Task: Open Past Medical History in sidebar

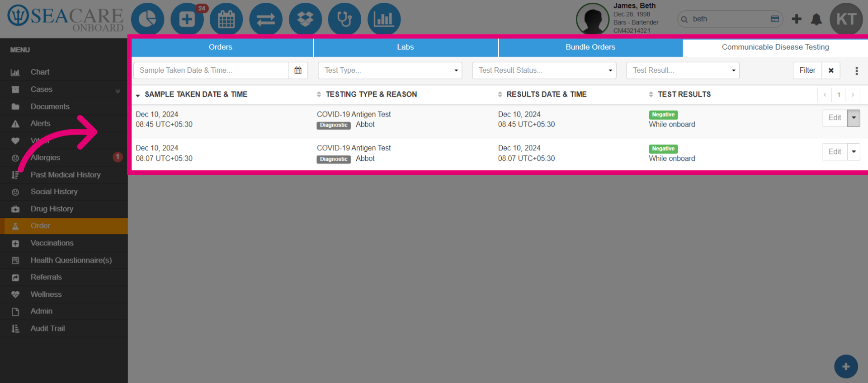Action: click(x=64, y=175)
